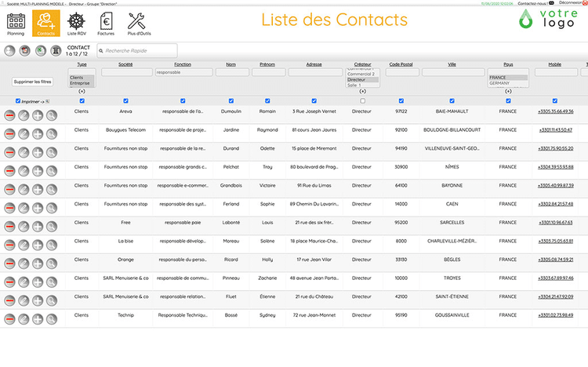Sort by the Mobile column header
588x367 pixels.
tap(555, 64)
